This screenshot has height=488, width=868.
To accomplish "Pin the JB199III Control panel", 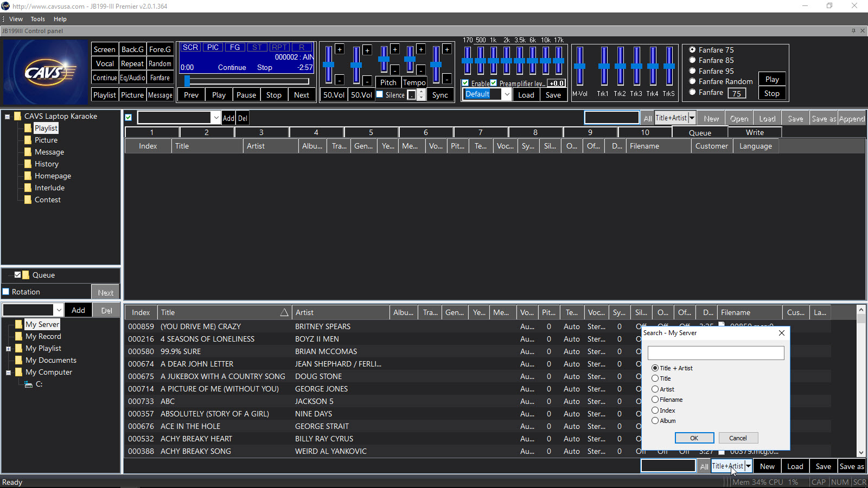I will pyautogui.click(x=853, y=31).
